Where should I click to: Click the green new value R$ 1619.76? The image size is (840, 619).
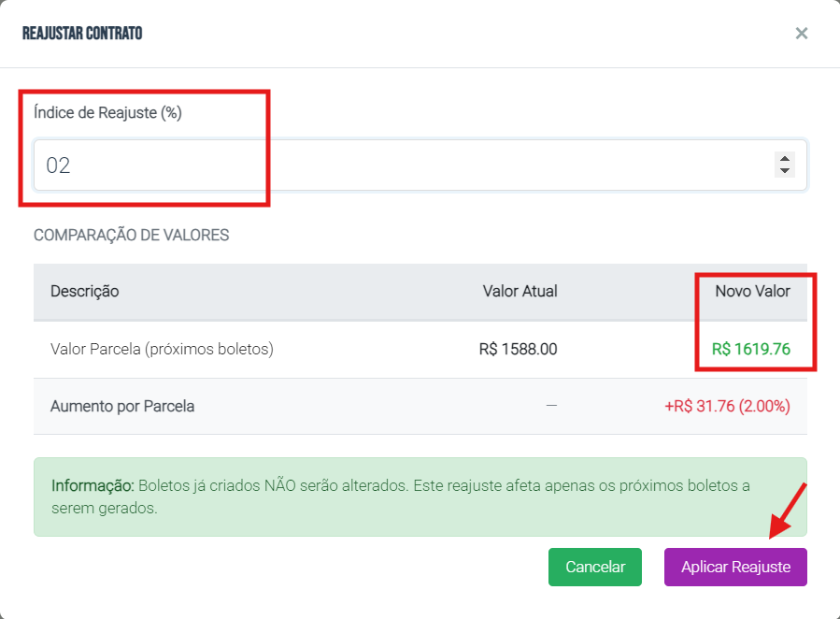point(750,349)
